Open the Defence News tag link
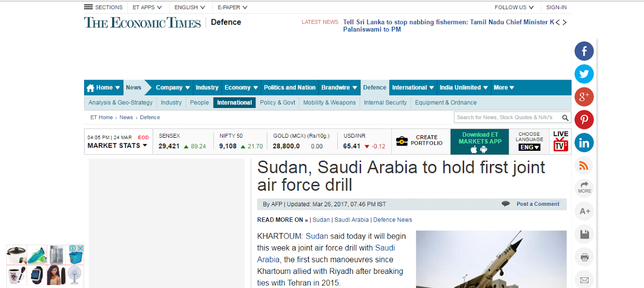Image resolution: width=644 pixels, height=288 pixels. [x=393, y=220]
